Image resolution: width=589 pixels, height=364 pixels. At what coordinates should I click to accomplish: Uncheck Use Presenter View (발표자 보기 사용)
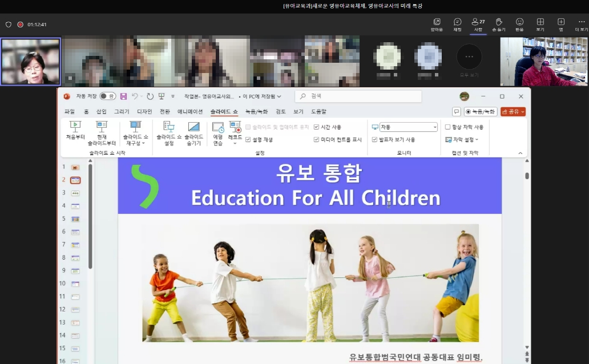pos(374,140)
